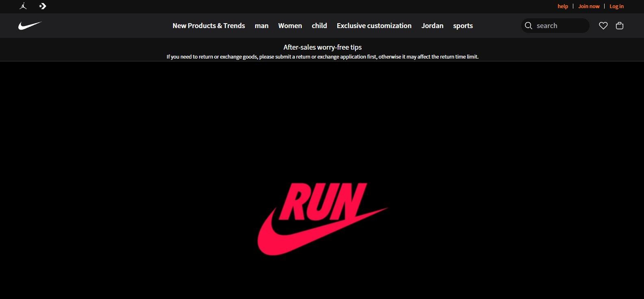Click the Nike swoosh home logo

coord(30,26)
